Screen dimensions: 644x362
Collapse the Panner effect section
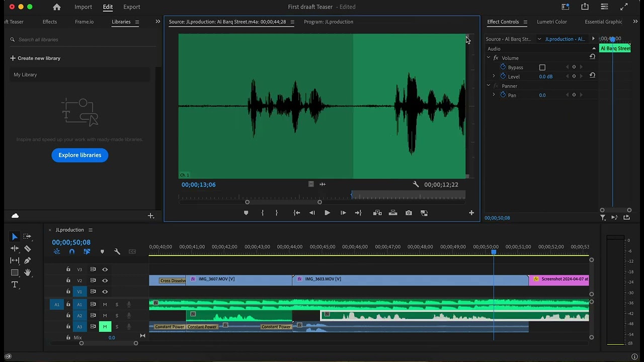coord(488,86)
